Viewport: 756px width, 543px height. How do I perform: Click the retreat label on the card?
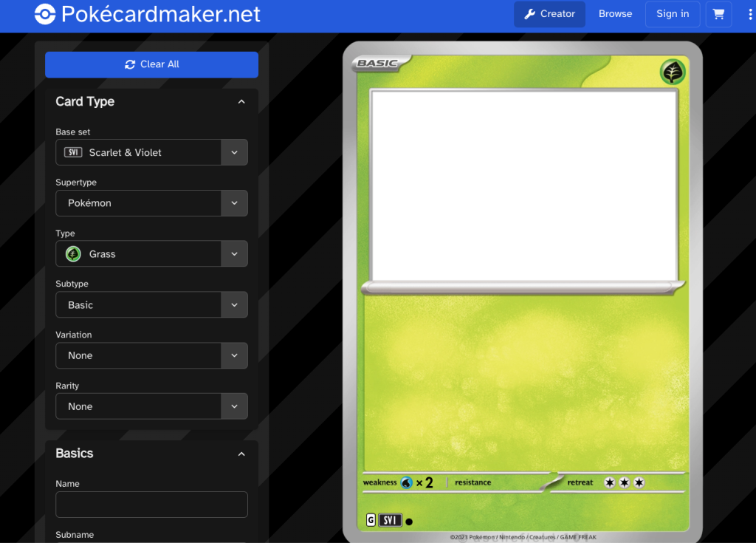tap(580, 482)
